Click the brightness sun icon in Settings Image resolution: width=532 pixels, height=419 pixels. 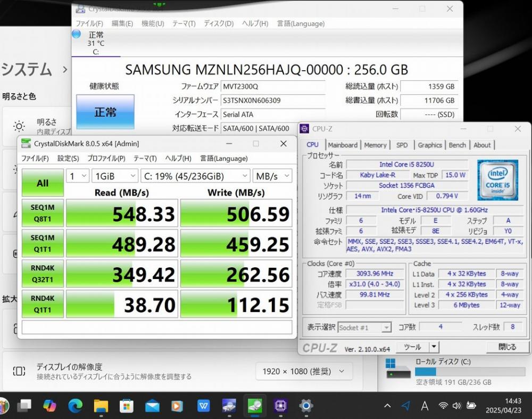(x=19, y=126)
